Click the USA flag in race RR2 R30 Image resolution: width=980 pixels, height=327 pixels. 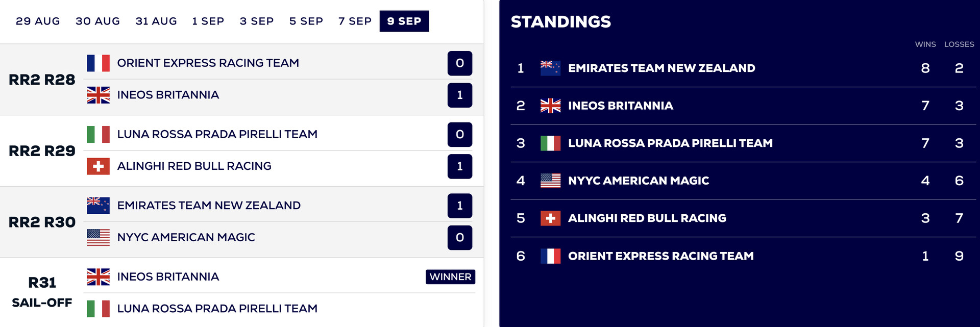[x=98, y=238]
